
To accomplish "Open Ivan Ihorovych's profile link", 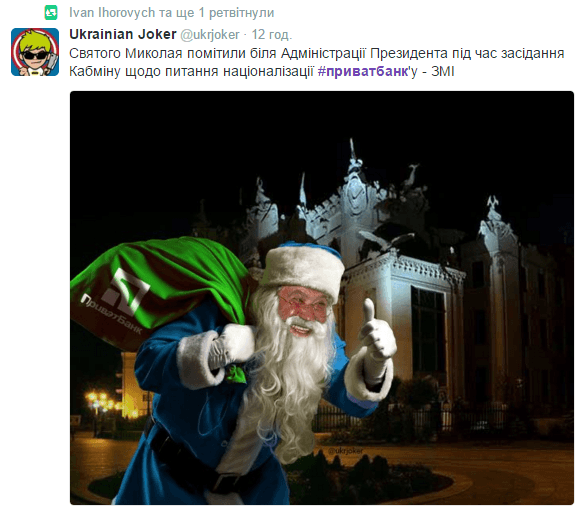I will coord(112,13).
